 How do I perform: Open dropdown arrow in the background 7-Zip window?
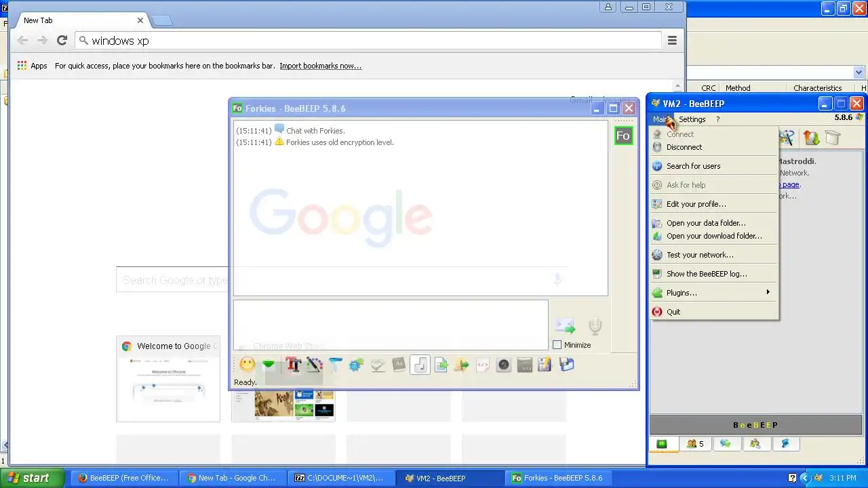tap(859, 73)
